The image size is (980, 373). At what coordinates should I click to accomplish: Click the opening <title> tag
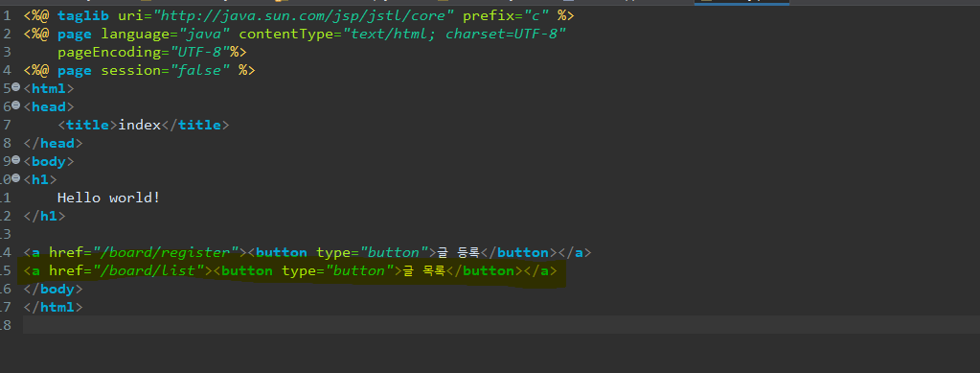pyautogui.click(x=87, y=125)
